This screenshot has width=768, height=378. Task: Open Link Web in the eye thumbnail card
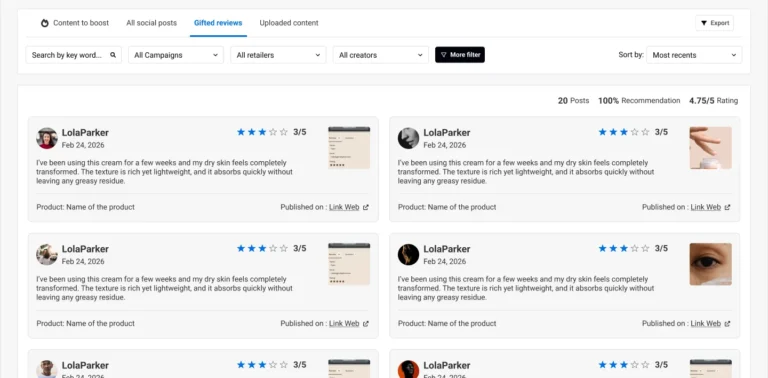[x=706, y=324]
